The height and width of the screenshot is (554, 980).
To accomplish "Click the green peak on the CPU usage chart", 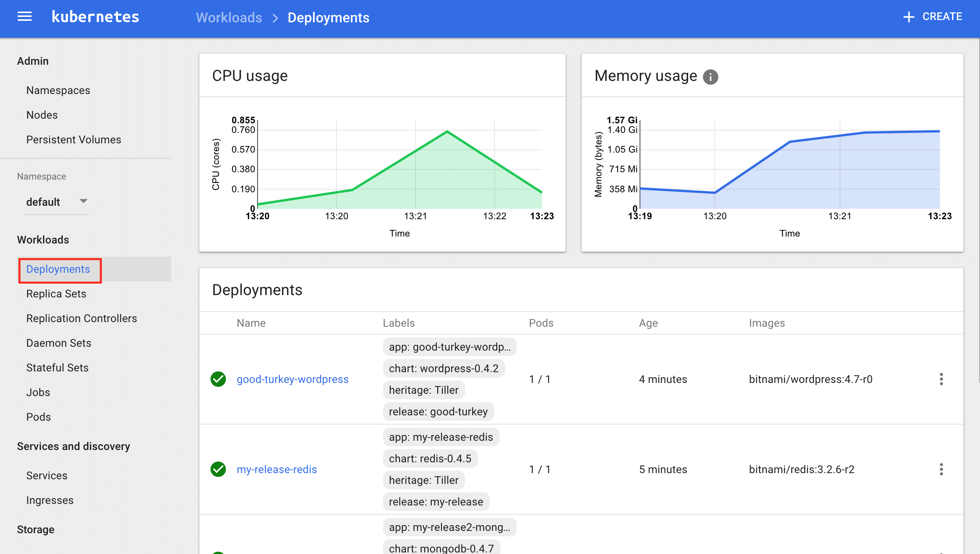I will click(446, 131).
